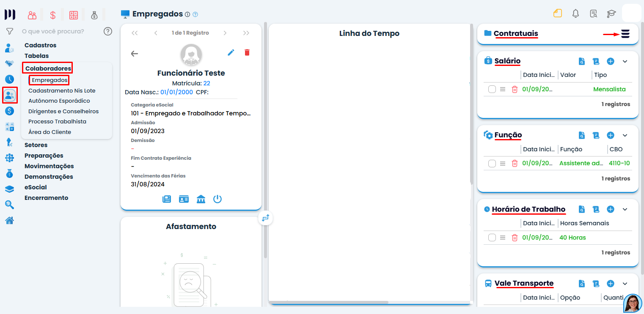Screen dimensions: 644x314
Task: Click the birth date 01/01/2000 link
Action: 176,92
